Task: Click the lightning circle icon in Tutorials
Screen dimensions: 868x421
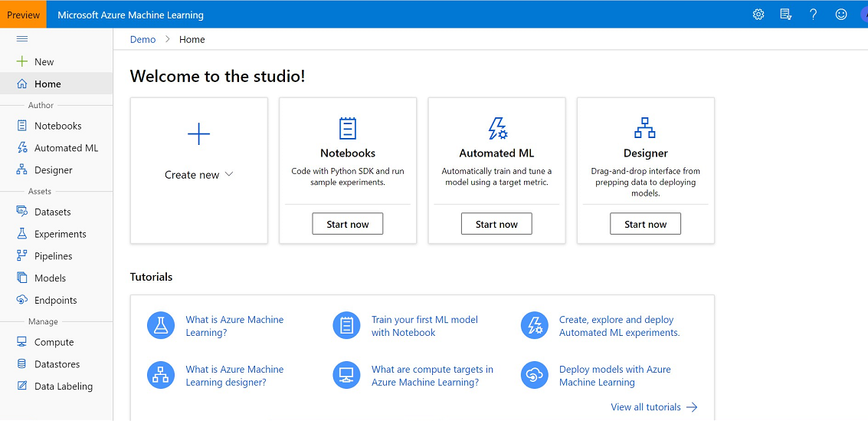Action: pyautogui.click(x=535, y=326)
